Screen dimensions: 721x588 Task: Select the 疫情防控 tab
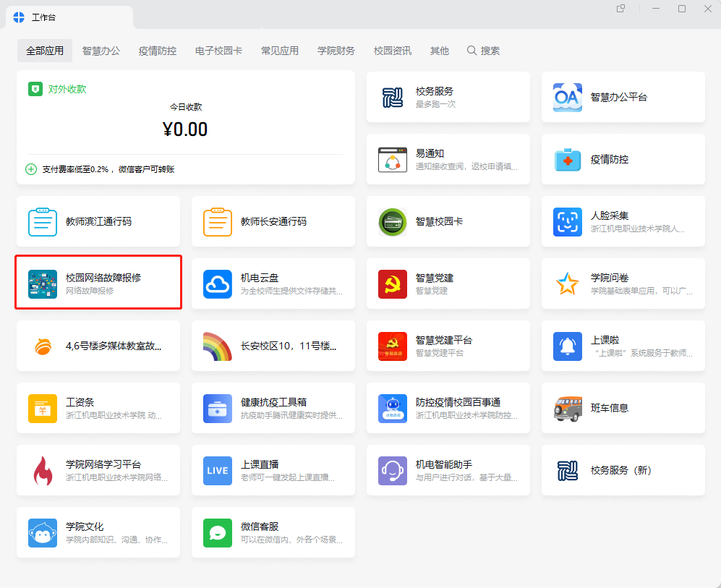pyautogui.click(x=158, y=51)
